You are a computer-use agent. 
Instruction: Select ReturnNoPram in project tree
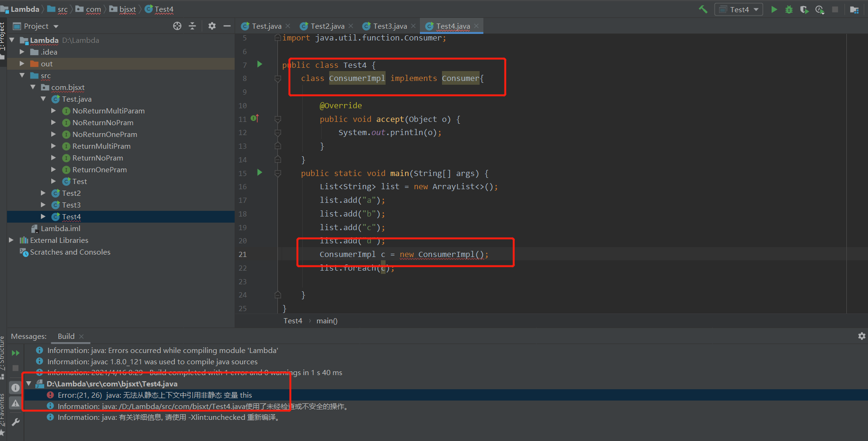coord(97,158)
